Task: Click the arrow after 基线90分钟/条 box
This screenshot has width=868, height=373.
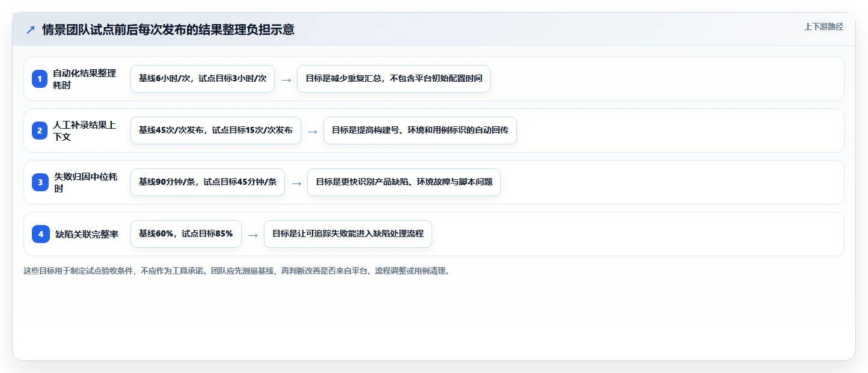Action: [296, 183]
